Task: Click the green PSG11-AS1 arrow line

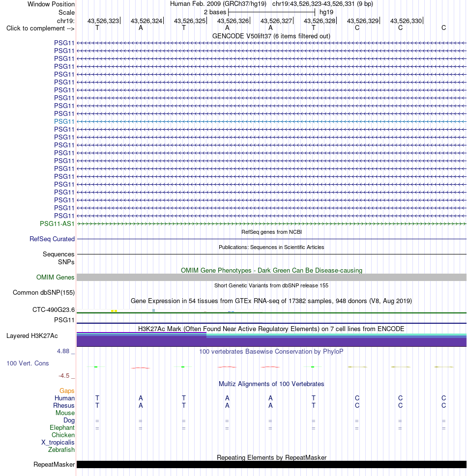Action: (x=271, y=224)
